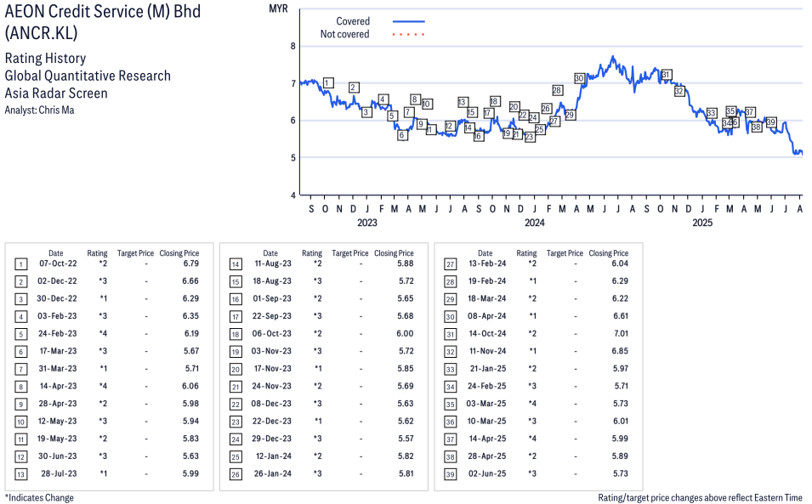Click the MYR axis unit label

(279, 8)
